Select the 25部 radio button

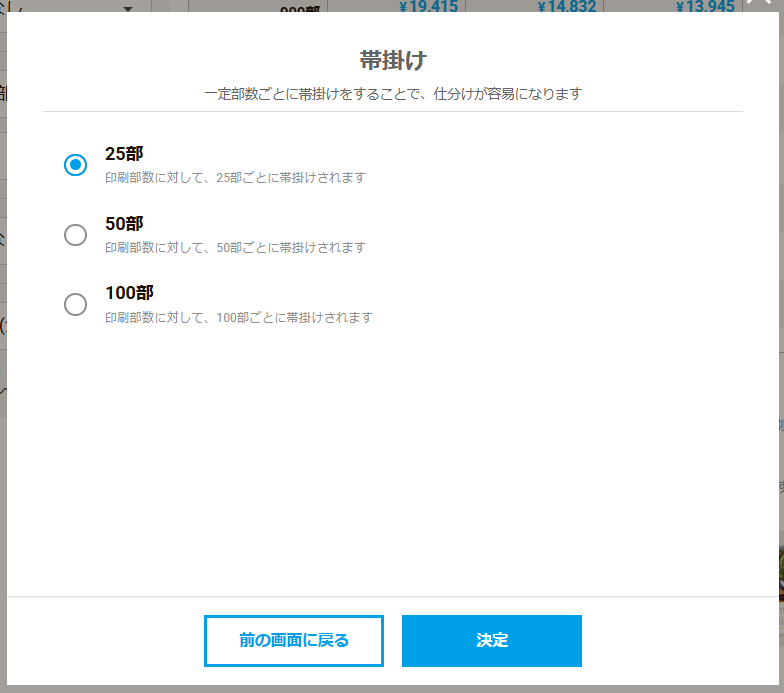point(75,165)
